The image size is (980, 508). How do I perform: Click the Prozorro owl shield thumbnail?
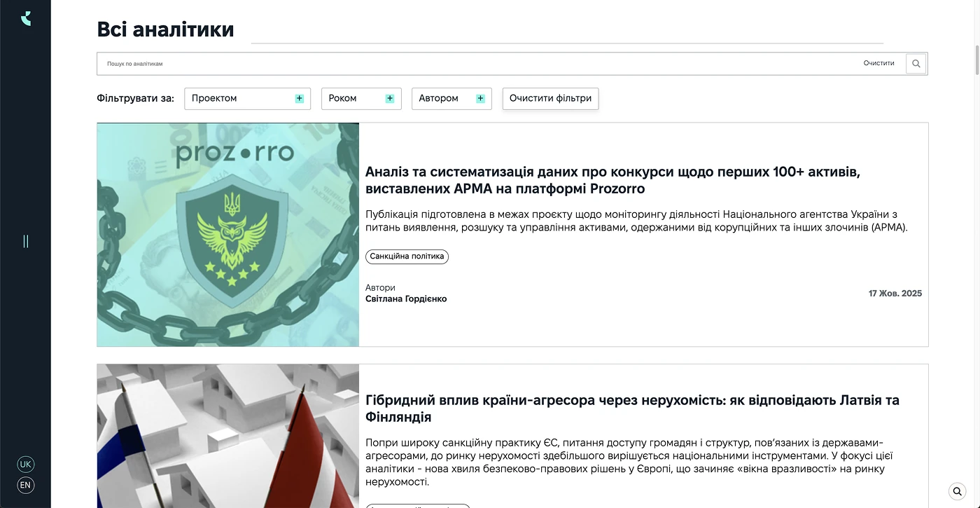tap(227, 235)
